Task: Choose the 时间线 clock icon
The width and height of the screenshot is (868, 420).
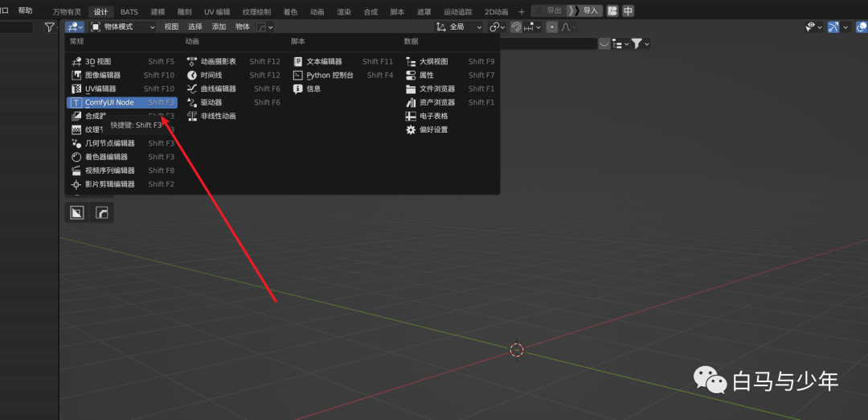Action: 192,75
